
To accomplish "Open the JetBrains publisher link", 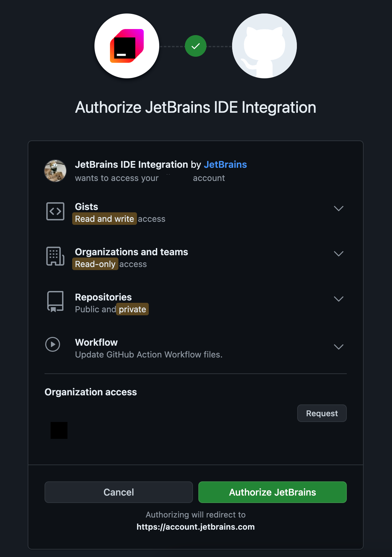I will pos(225,164).
